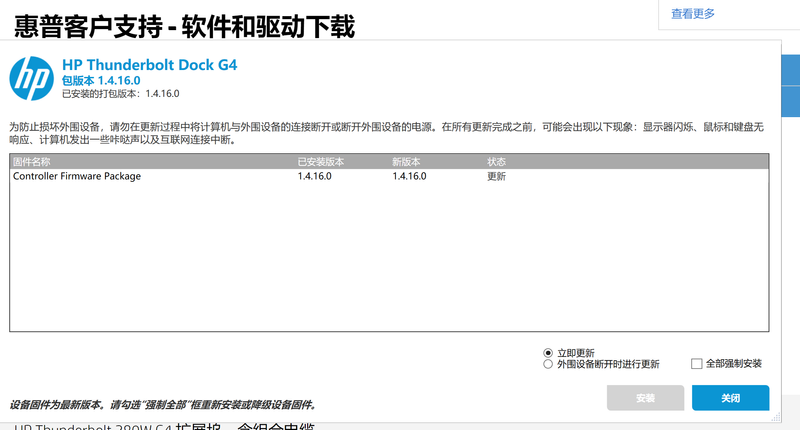Click the 包版本 1.4.16.0 text
This screenshot has height=430, width=800.
point(101,80)
